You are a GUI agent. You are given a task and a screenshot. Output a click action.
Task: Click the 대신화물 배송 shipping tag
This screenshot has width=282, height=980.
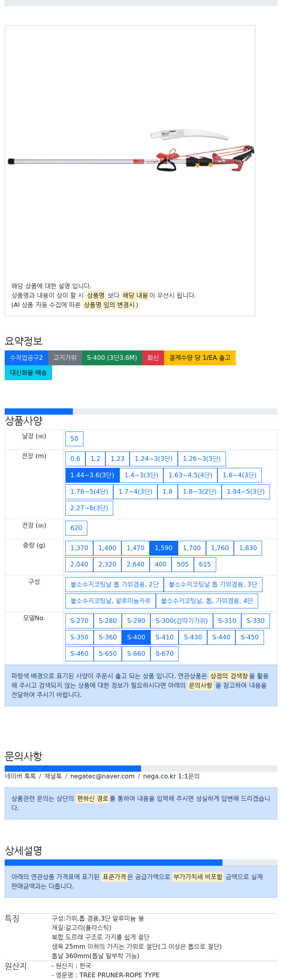coord(28,373)
